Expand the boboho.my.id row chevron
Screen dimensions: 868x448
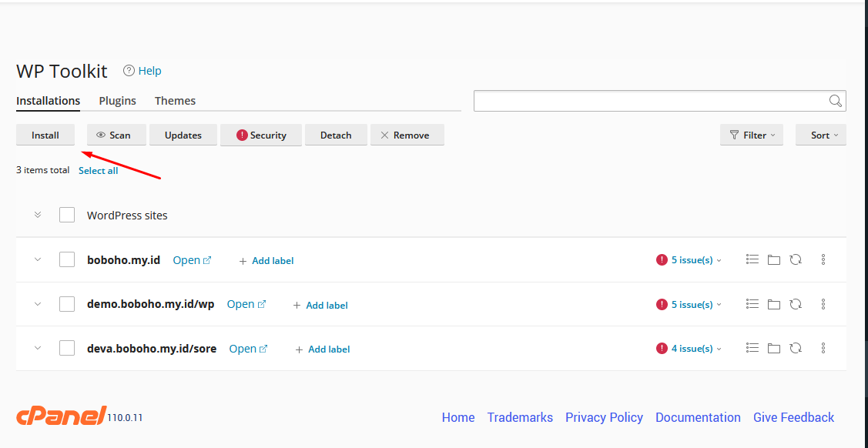(x=38, y=259)
